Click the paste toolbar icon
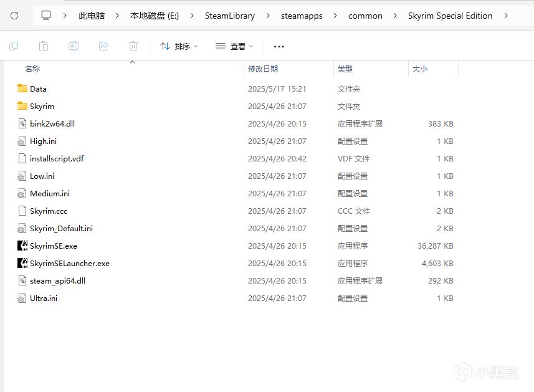Image resolution: width=534 pixels, height=392 pixels. coord(44,46)
